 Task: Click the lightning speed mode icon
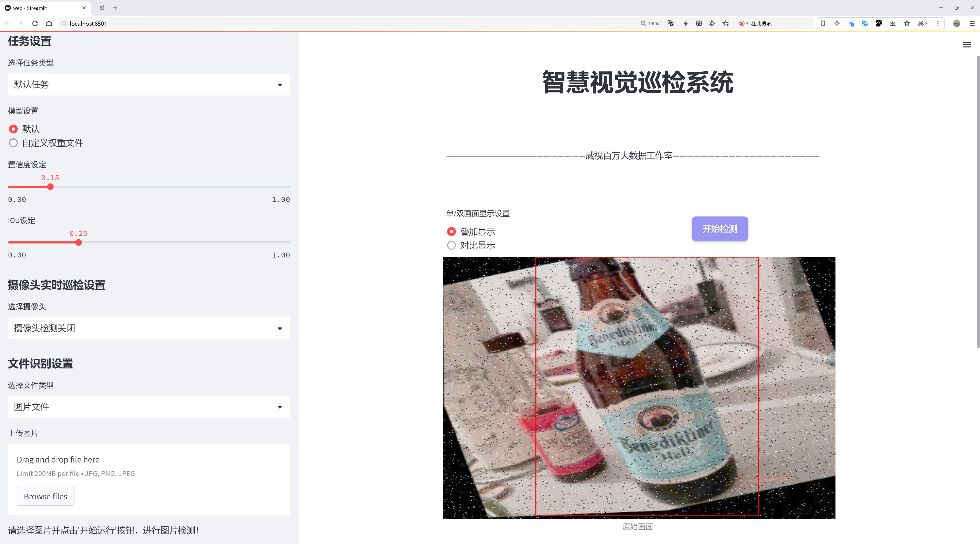coord(686,24)
